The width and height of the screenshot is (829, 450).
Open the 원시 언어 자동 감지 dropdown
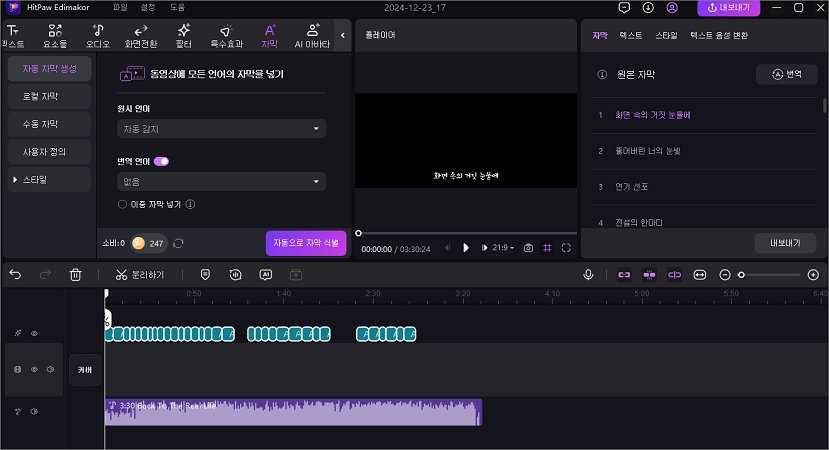(221, 128)
